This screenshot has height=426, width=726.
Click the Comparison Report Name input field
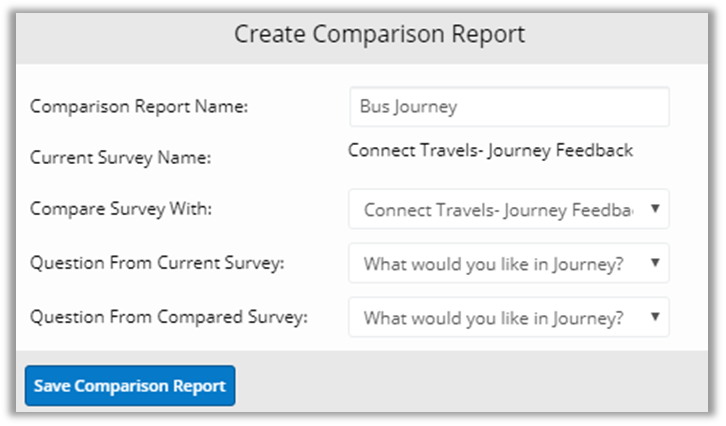pos(508,107)
